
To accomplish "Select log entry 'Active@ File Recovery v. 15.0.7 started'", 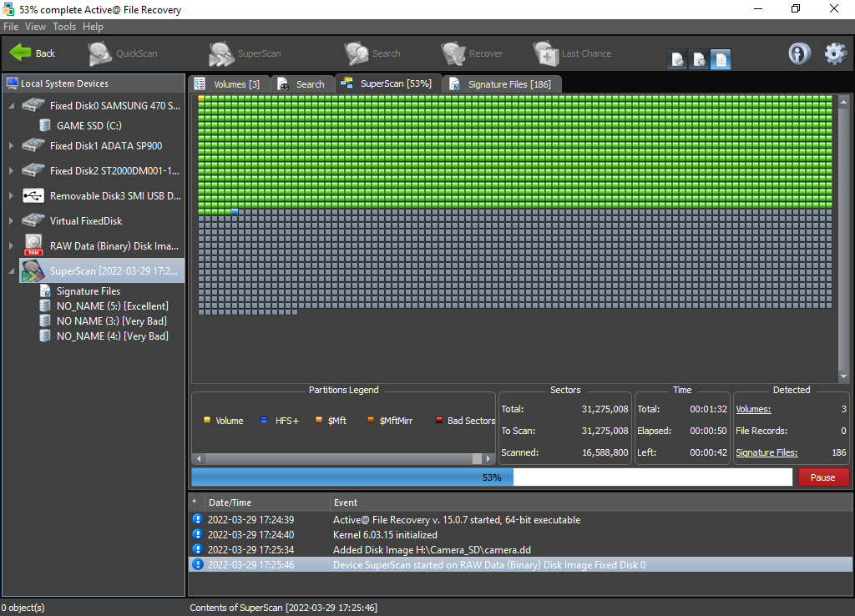I will (521, 519).
